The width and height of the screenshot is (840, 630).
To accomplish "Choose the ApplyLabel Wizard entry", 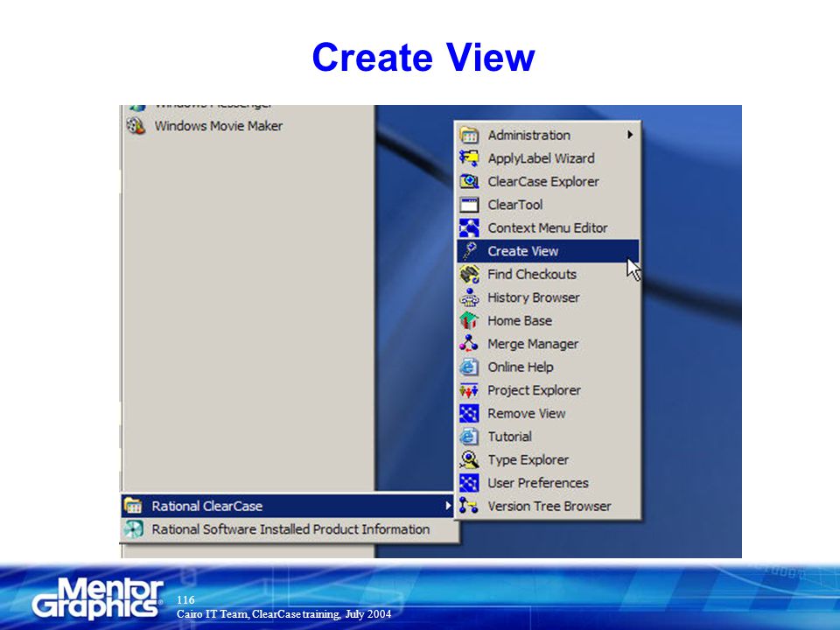I will [548, 158].
